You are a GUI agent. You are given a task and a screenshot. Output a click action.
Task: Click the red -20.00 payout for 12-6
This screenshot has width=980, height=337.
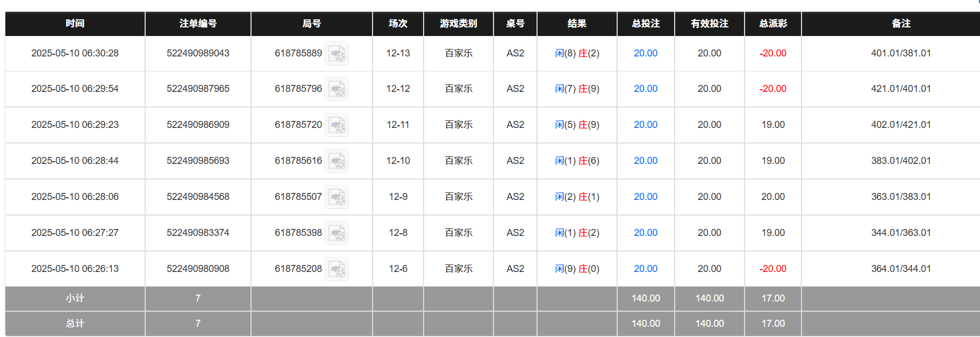click(x=772, y=269)
